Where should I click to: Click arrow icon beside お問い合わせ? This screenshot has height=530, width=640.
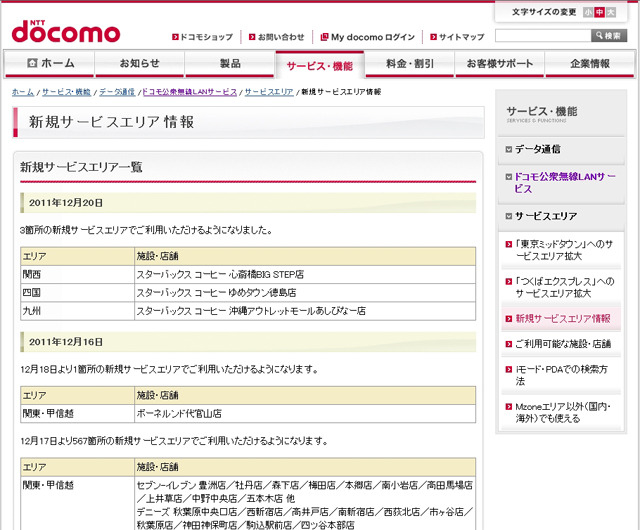(252, 37)
